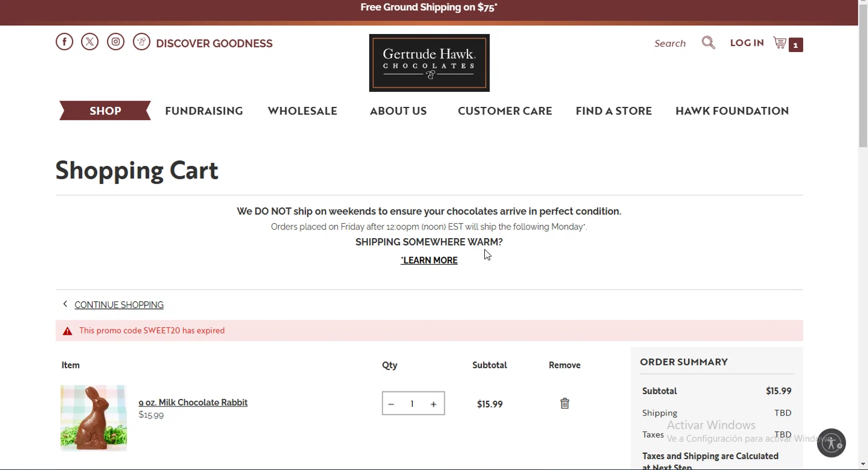
Task: Click the 'This promo code SWEET20 has expired' message
Action: click(152, 331)
